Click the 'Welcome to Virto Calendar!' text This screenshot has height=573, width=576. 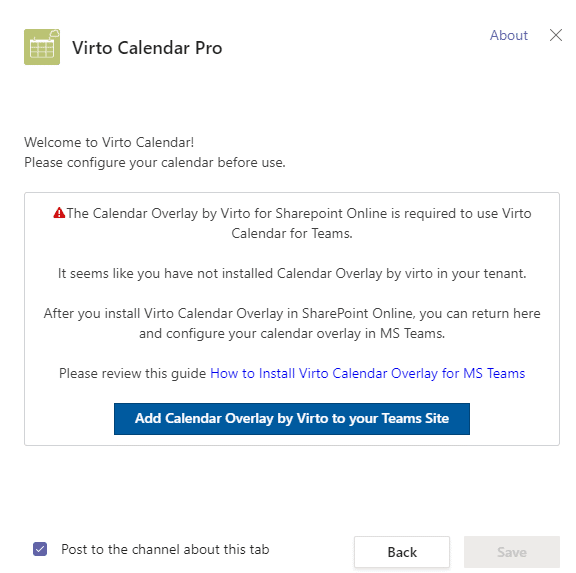(109, 142)
